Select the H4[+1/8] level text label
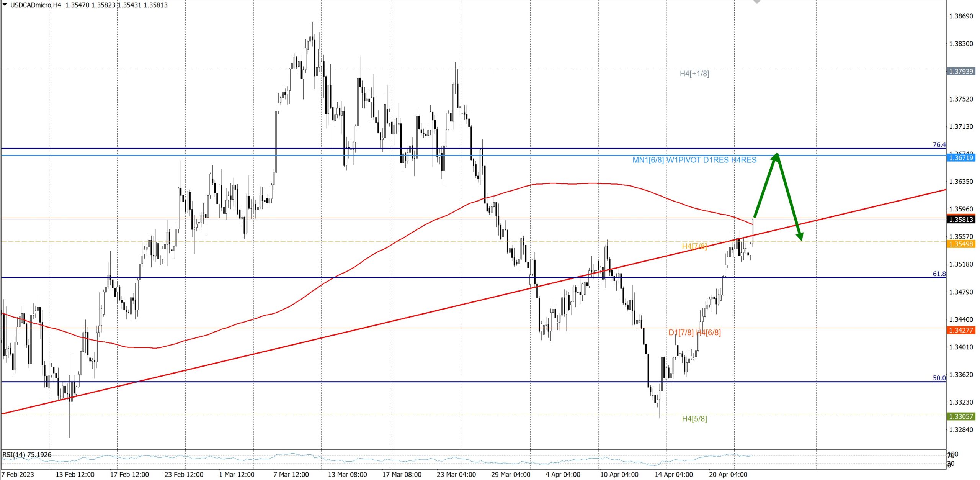 coord(694,74)
